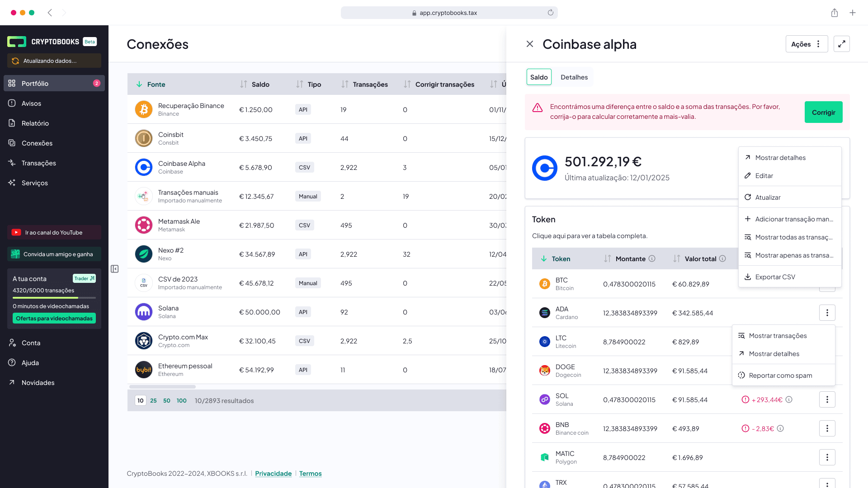The image size is (868, 488).
Task: Choose Exportar CSV from the menu
Action: (790, 277)
